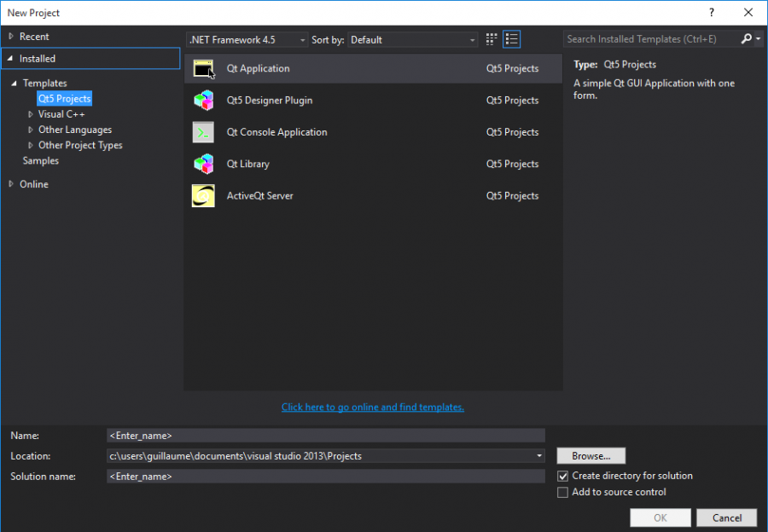768x532 pixels.
Task: Open the dialog help question mark
Action: coord(712,13)
